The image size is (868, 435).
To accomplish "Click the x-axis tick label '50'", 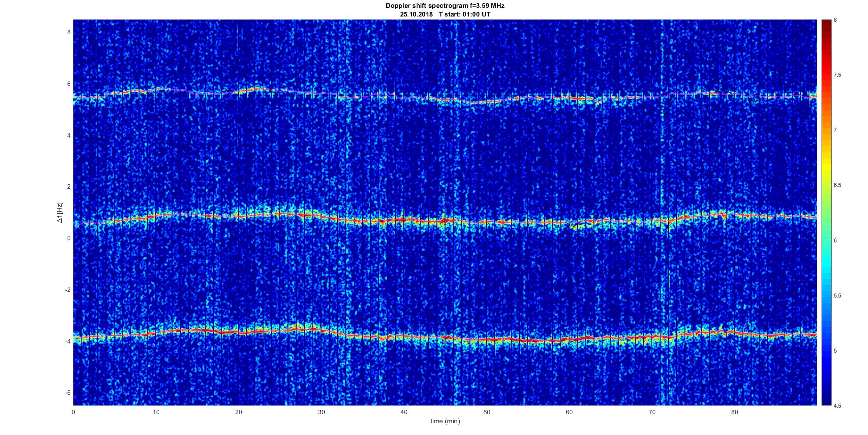I will [487, 412].
